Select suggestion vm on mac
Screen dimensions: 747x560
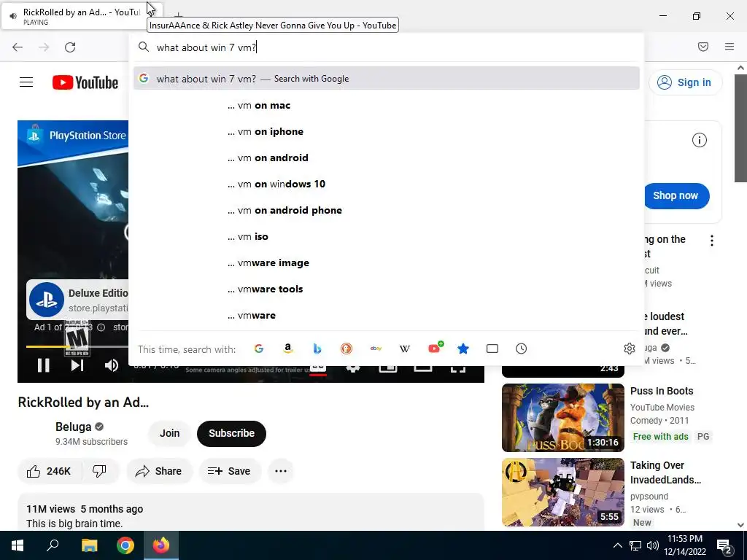click(387, 105)
